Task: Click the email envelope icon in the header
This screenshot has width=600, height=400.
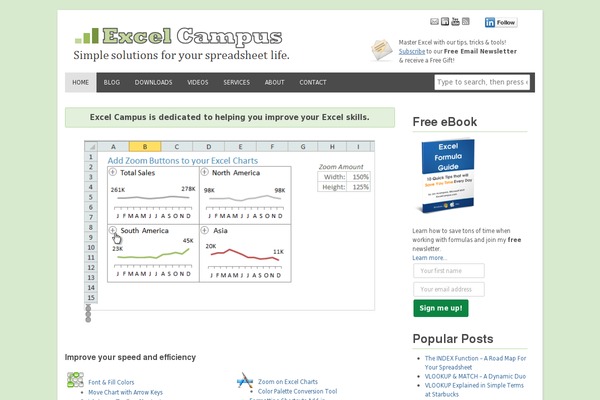Action: tap(434, 21)
